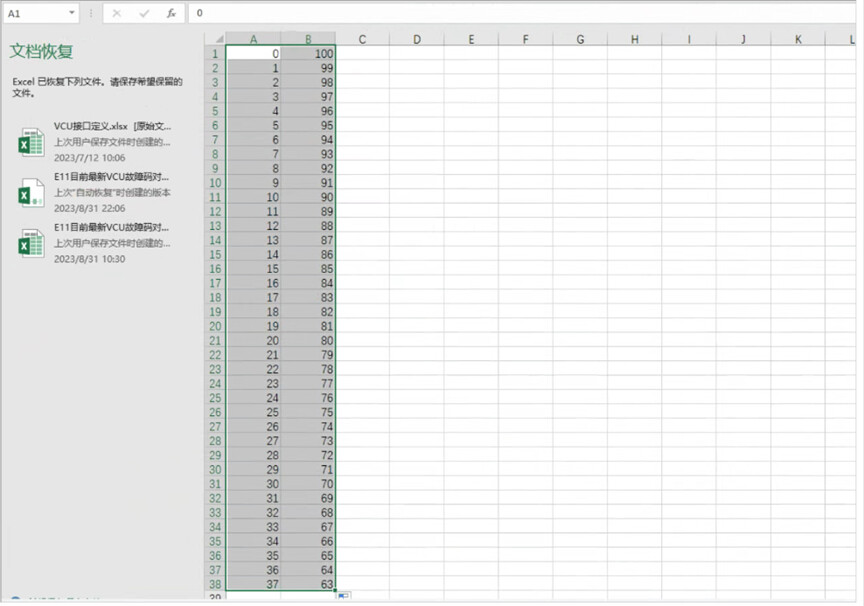Click the Enter checkmark icon in formula bar
Screen dimensions: 864x606
coord(144,13)
